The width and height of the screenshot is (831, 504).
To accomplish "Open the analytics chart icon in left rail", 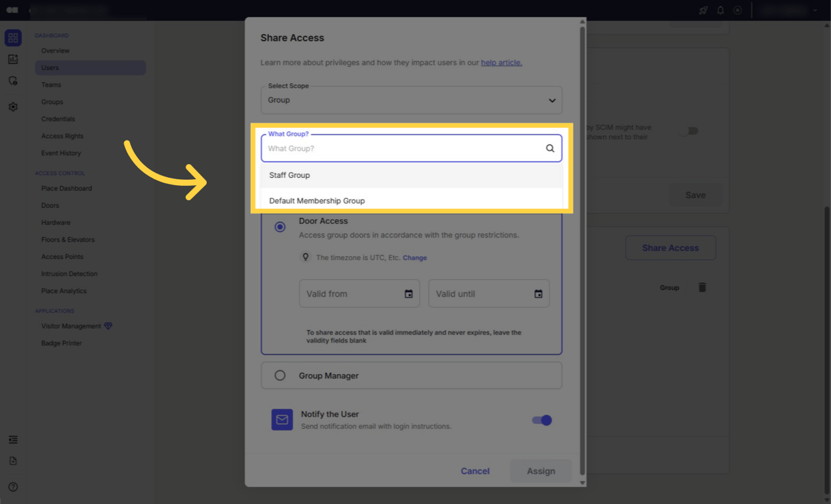I will point(13,59).
